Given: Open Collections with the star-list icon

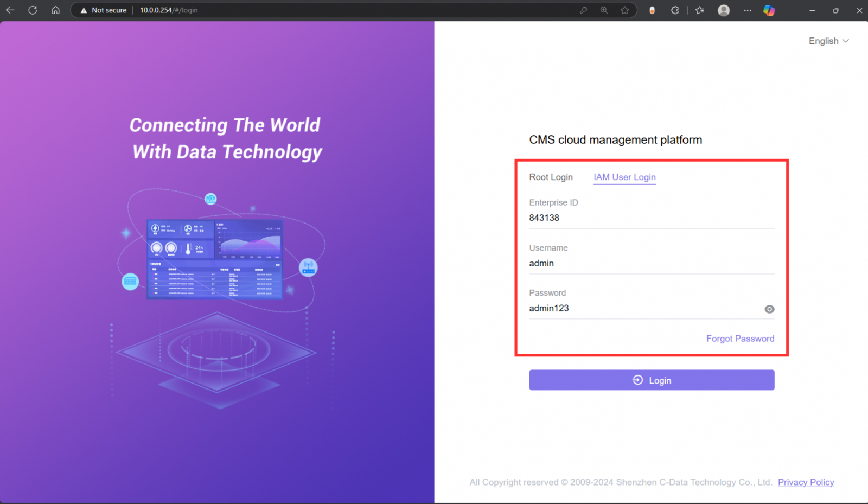Looking at the screenshot, I should click(699, 10).
